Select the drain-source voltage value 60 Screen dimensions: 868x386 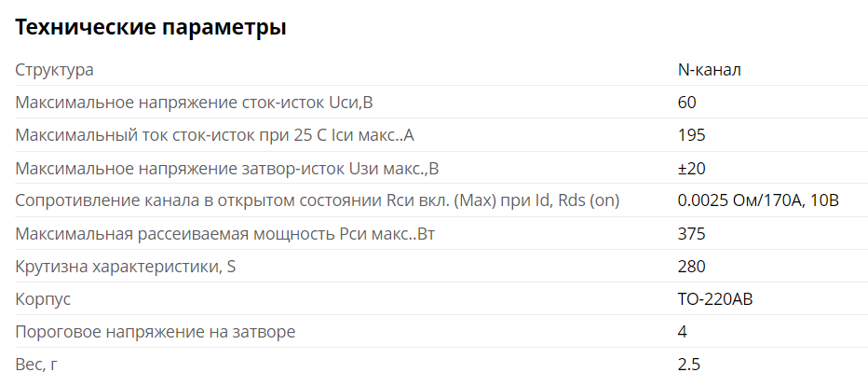pos(687,103)
